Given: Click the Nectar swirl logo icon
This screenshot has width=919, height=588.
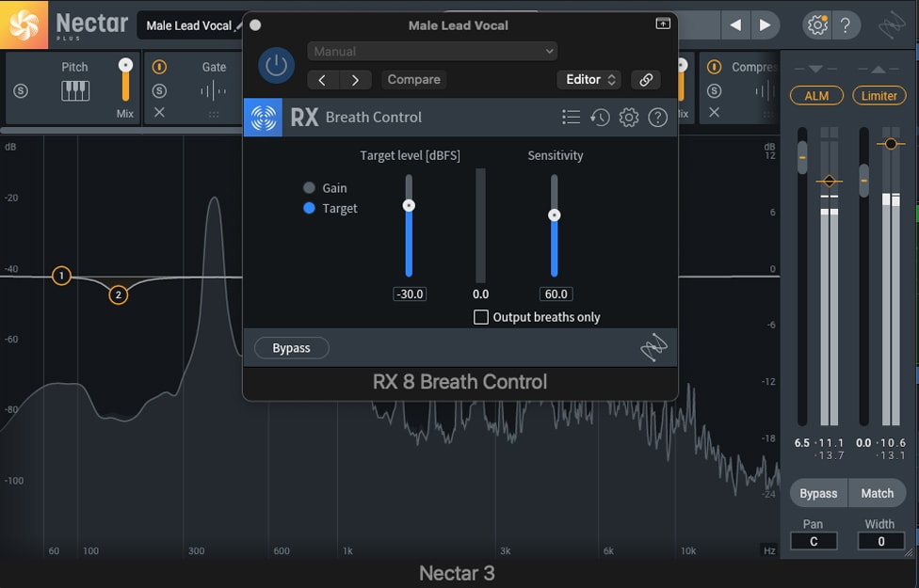Looking at the screenshot, I should point(24,24).
